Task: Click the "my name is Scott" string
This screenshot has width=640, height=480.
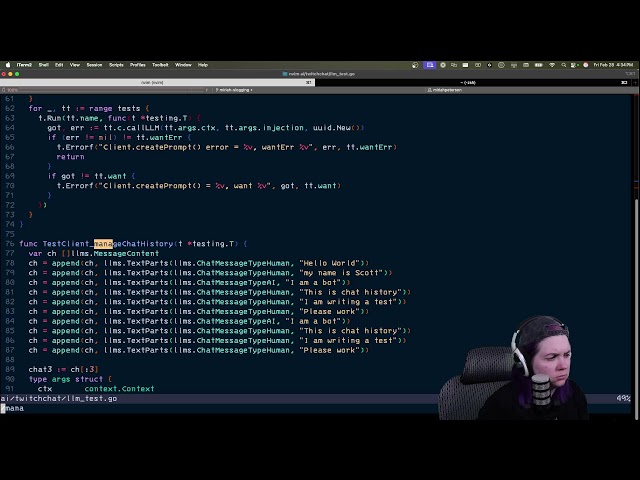Action: pos(341,273)
